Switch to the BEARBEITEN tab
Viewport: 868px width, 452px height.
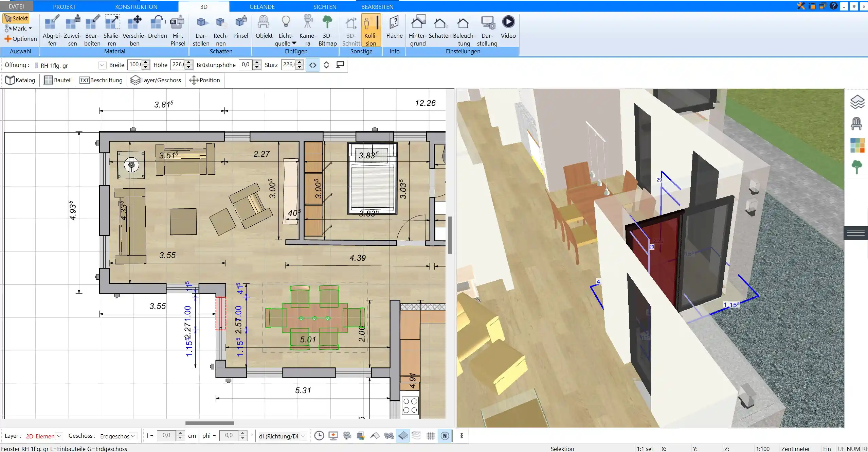coord(377,6)
